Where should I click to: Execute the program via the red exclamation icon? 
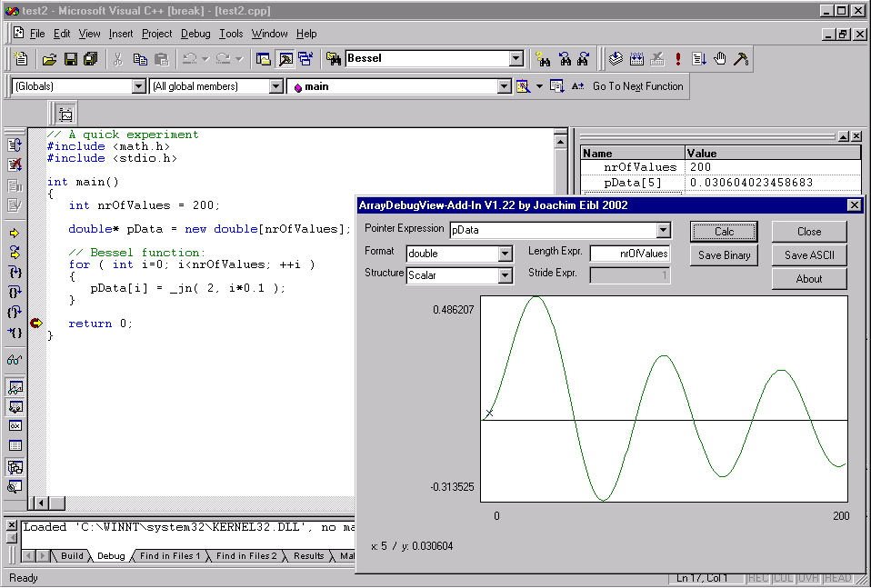(677, 58)
